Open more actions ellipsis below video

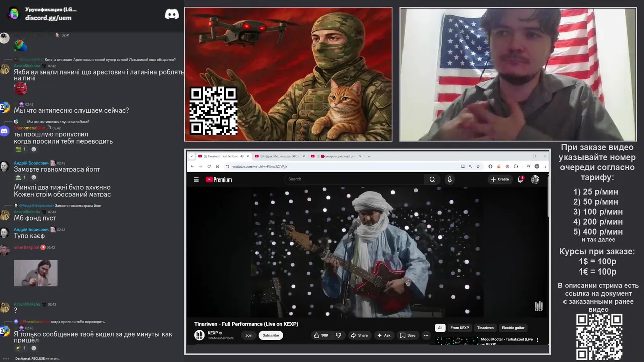point(426,335)
